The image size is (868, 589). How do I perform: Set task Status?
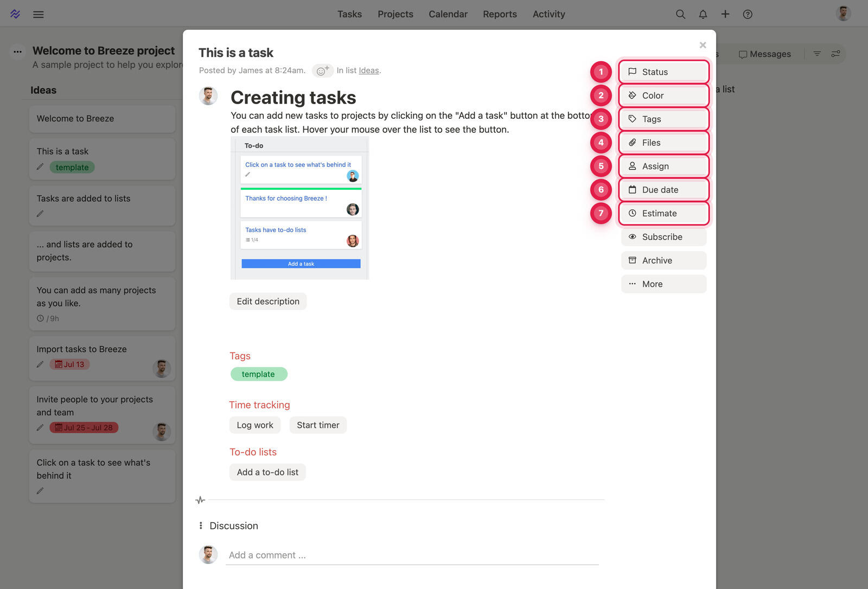click(x=664, y=72)
